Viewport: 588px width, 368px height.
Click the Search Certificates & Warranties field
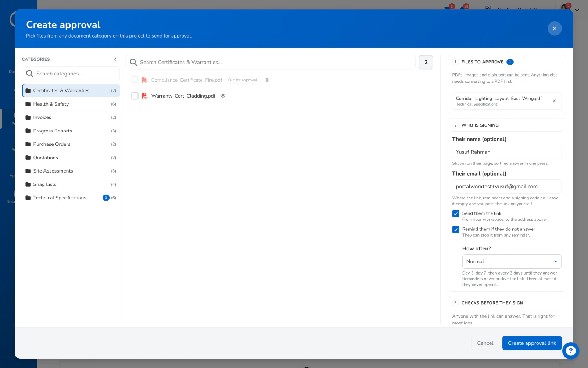coord(270,62)
